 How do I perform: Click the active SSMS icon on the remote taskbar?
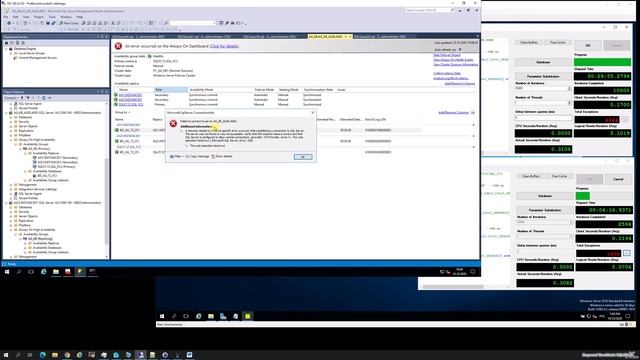[80, 271]
